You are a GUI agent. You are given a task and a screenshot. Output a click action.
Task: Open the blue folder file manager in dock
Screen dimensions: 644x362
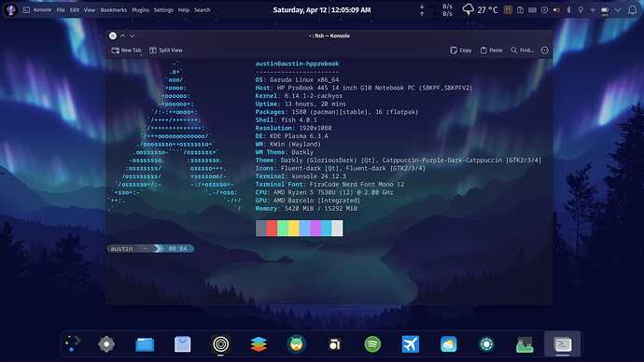click(x=145, y=344)
